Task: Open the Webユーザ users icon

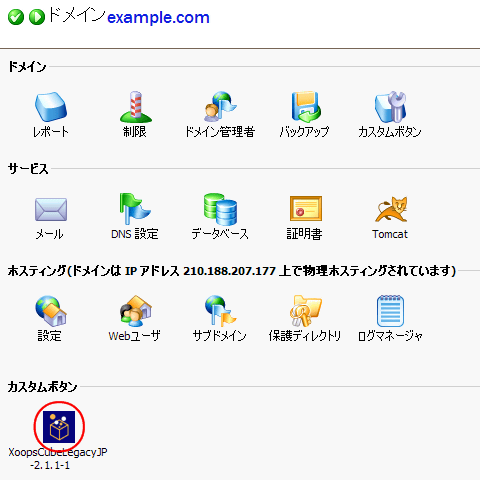Action: tap(135, 311)
